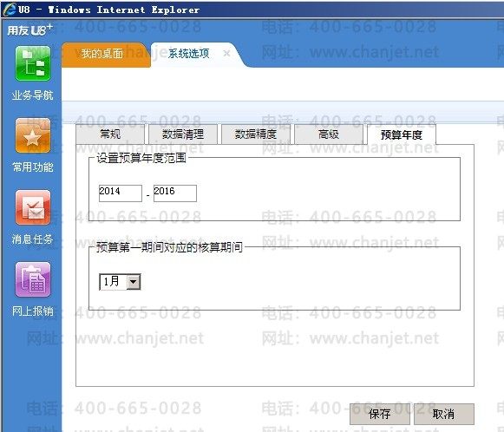Open the 数据清理 settings tab
504x432 pixels.
[x=183, y=134]
